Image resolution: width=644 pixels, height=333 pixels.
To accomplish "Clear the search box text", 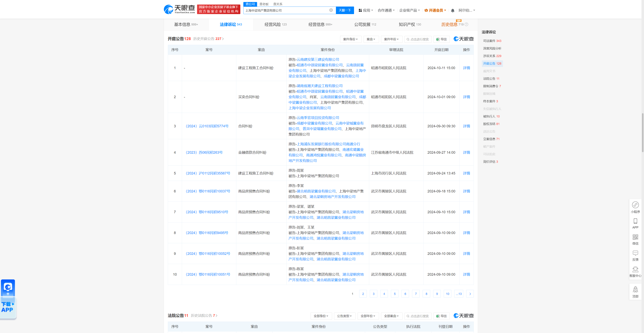I will click(331, 10).
